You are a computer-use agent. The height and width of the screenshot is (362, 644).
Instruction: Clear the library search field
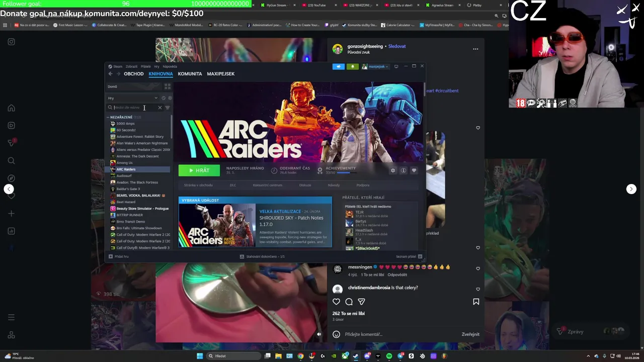click(160, 108)
